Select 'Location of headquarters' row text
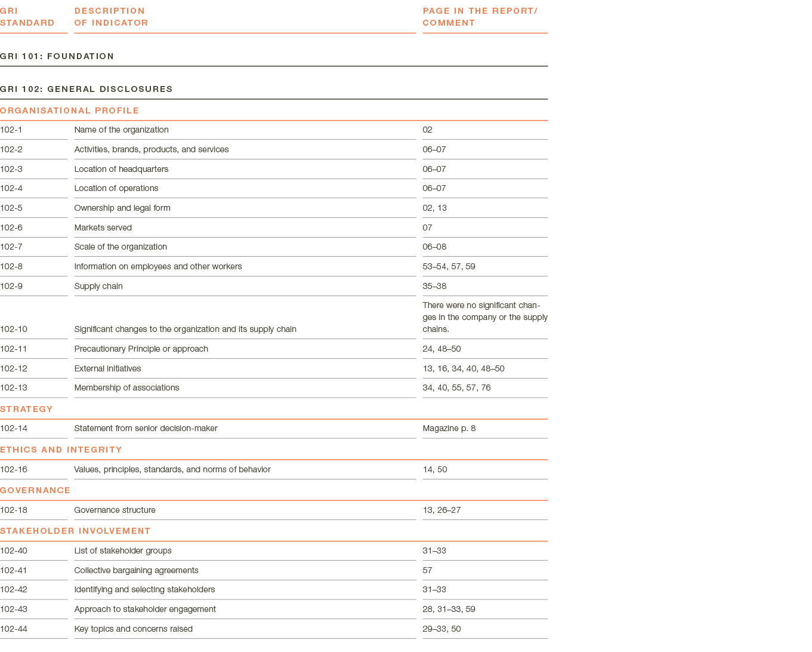This screenshot has height=652, width=812. 121,169
